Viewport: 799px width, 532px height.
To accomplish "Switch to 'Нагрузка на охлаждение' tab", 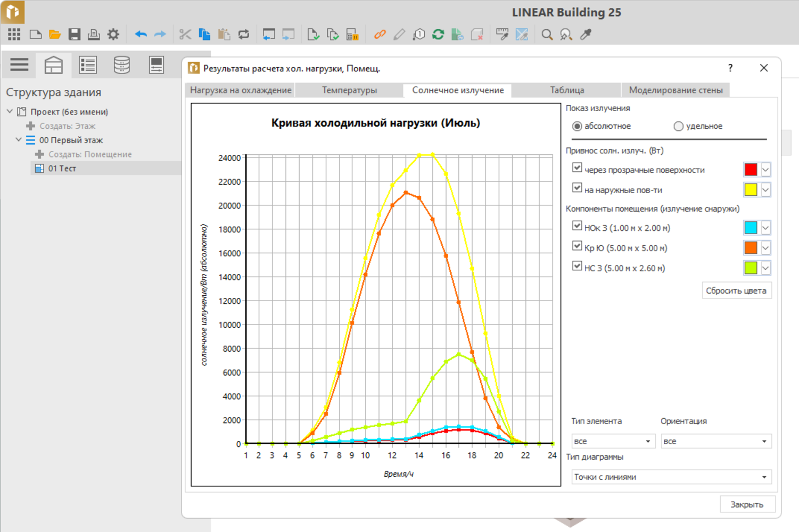I will pos(241,90).
